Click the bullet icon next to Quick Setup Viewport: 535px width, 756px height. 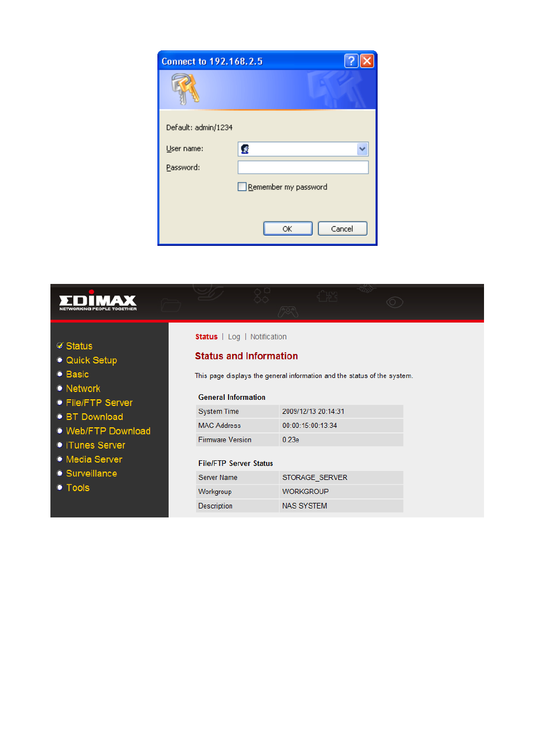[x=60, y=360]
